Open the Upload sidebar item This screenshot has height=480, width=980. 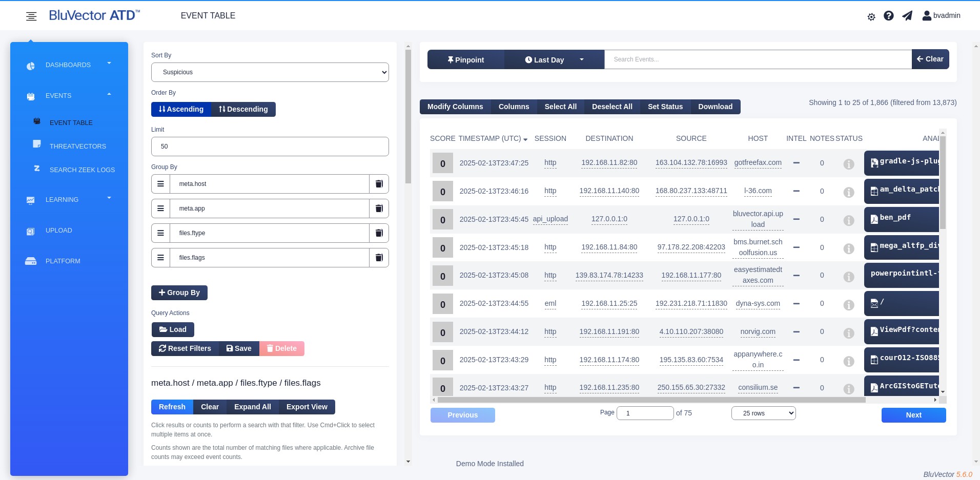[59, 231]
